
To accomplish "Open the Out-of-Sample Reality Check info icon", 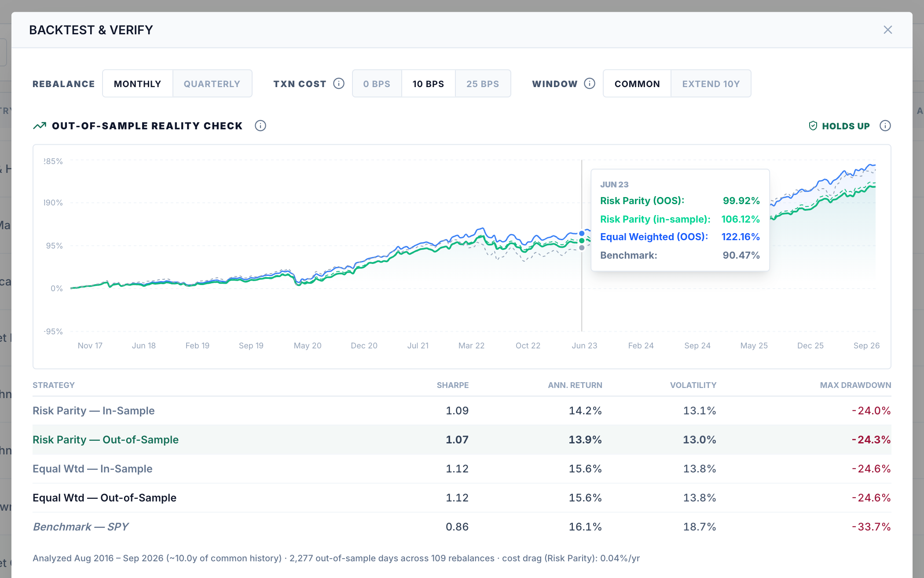I will tap(260, 126).
